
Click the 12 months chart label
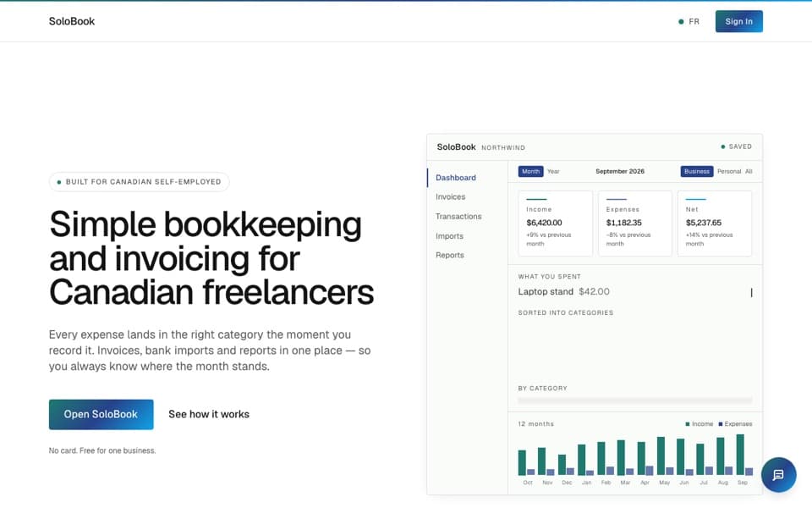pyautogui.click(x=535, y=424)
